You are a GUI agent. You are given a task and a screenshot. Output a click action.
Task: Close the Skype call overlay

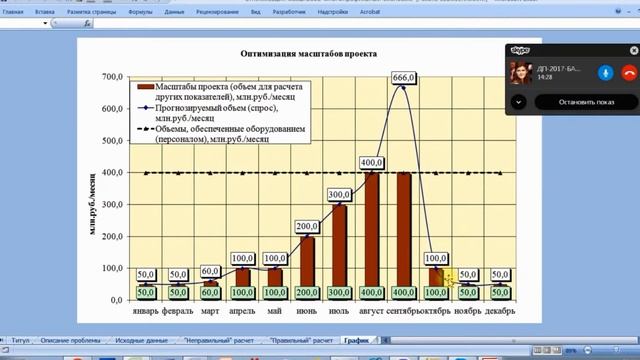point(634,50)
